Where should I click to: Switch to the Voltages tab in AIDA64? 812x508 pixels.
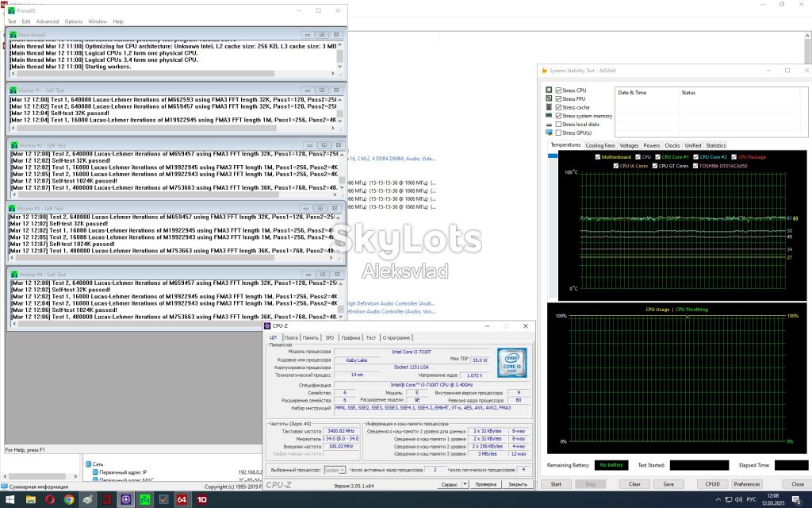(x=629, y=146)
